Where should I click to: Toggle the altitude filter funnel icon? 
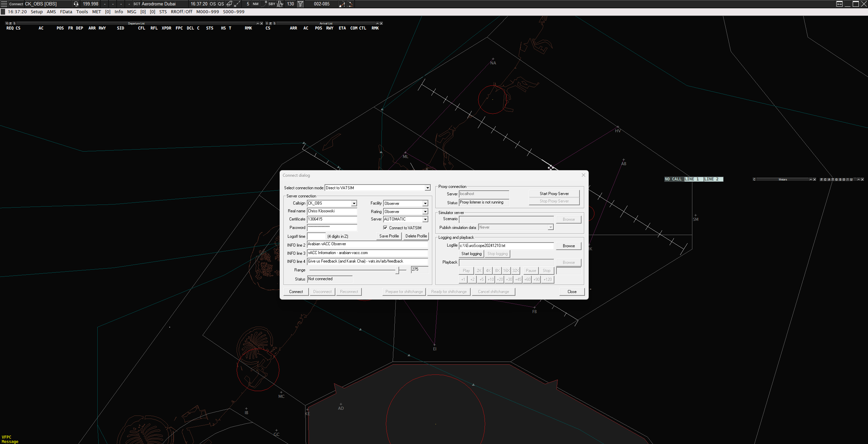tap(300, 4)
